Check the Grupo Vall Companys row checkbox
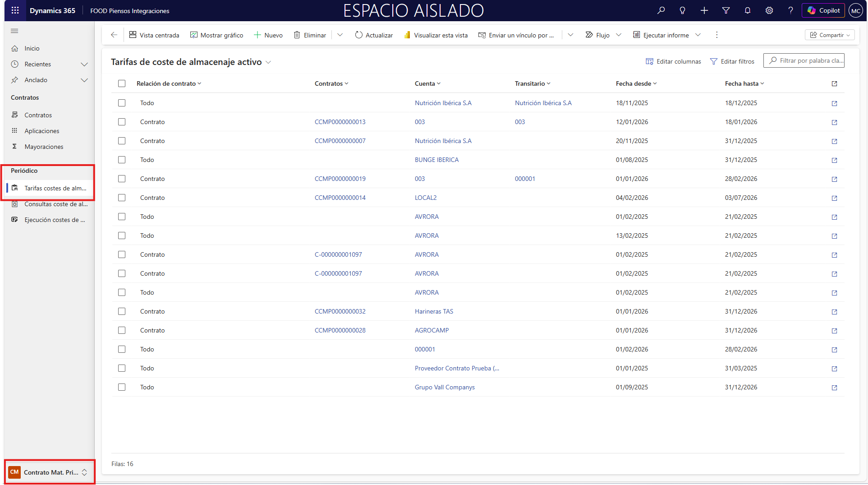Image resolution: width=868 pixels, height=485 pixels. [122, 387]
